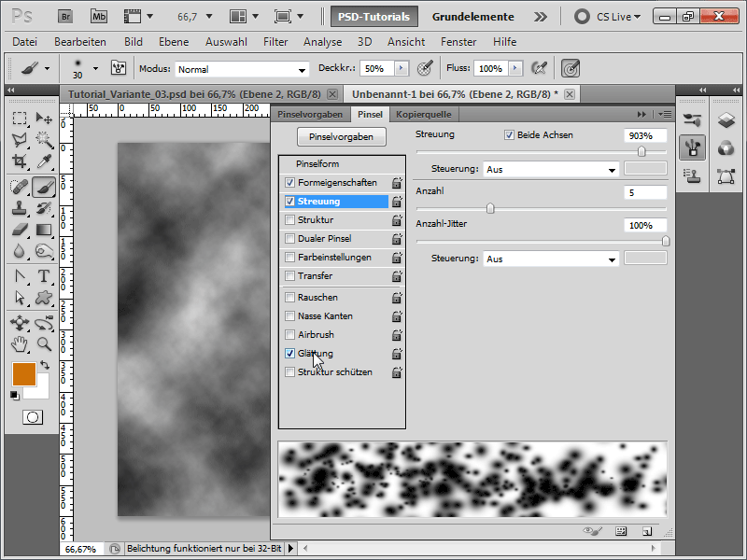Click the Streuung 903% value field
This screenshot has height=560, width=747.
pos(645,135)
